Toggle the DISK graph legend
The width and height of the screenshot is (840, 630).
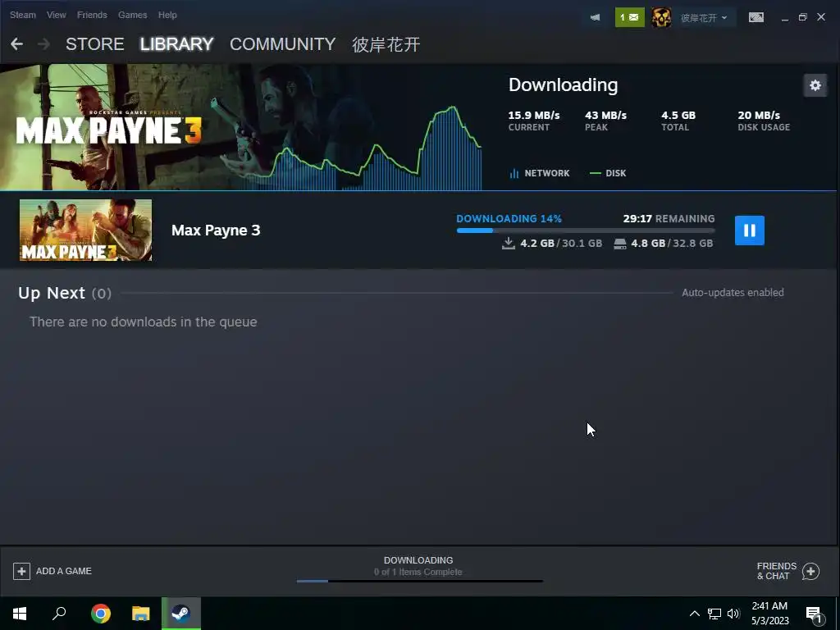608,173
